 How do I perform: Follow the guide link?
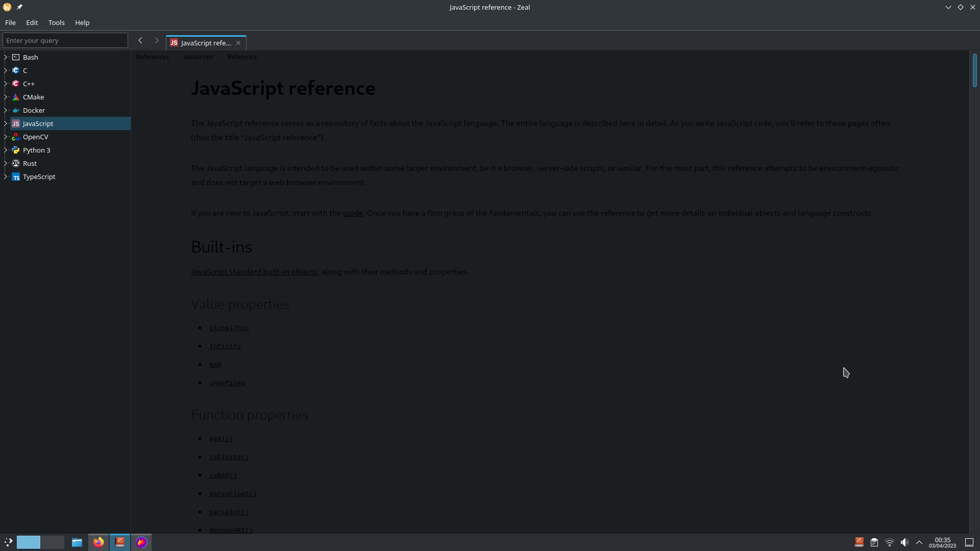click(353, 213)
